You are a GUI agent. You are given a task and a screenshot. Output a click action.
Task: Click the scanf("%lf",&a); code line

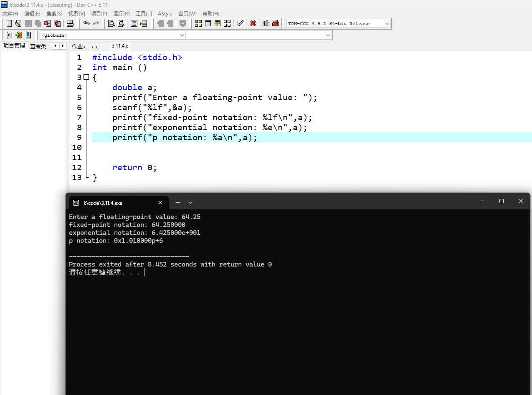point(152,107)
